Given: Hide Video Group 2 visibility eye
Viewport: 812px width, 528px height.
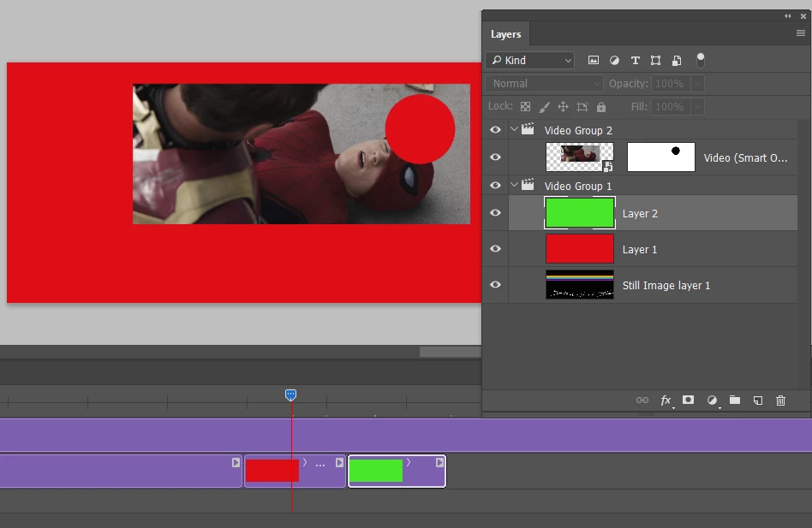Looking at the screenshot, I should pos(495,130).
